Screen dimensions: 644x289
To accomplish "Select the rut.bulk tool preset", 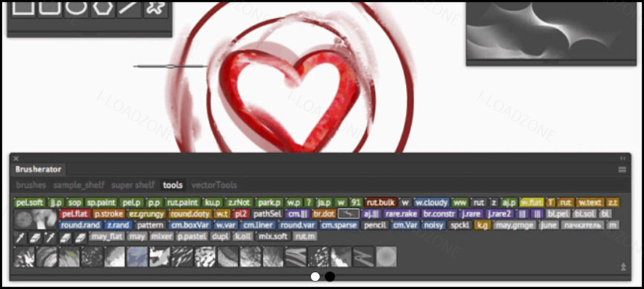I will pyautogui.click(x=380, y=202).
